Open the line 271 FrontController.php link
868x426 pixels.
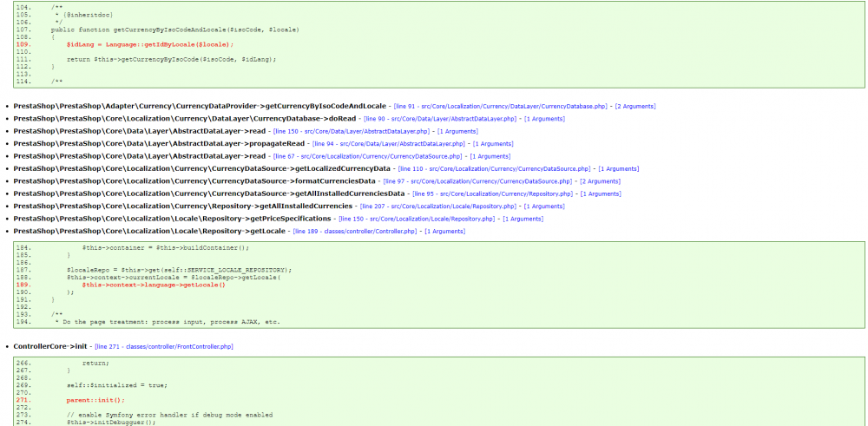(164, 347)
